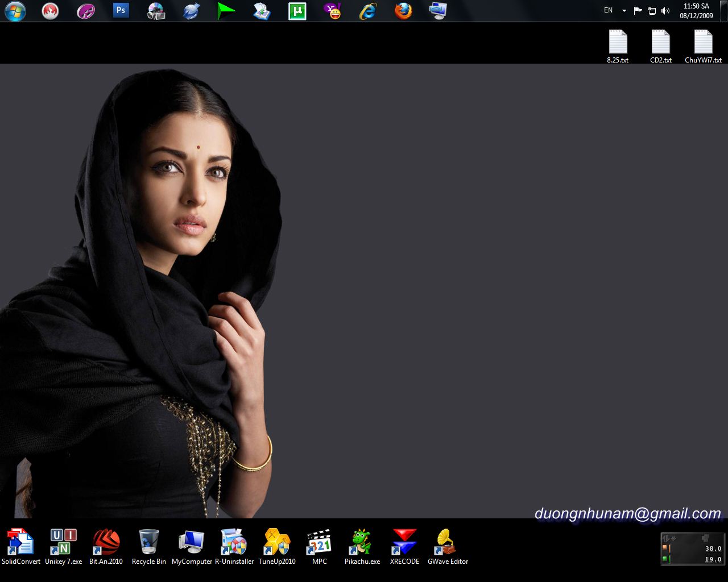
Task: Select the 8.25.txt file
Action: click(618, 47)
